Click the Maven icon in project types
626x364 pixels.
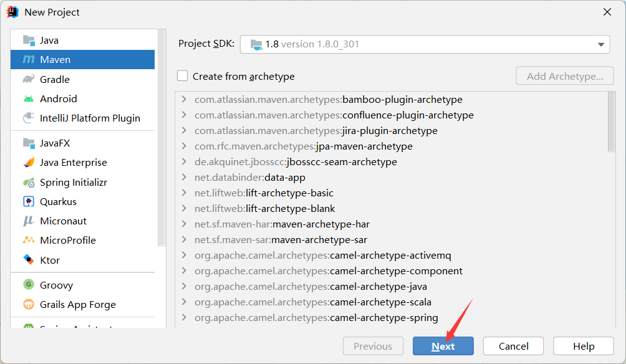(29, 60)
